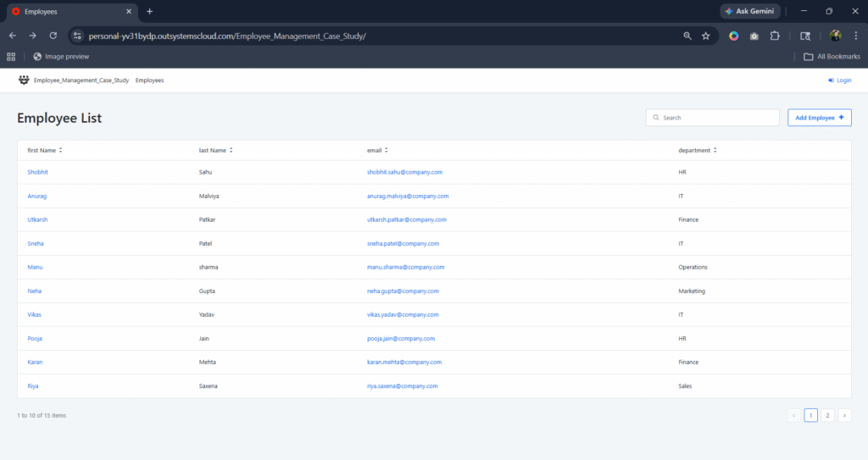Click email karan.mehta@company.com

tap(404, 362)
